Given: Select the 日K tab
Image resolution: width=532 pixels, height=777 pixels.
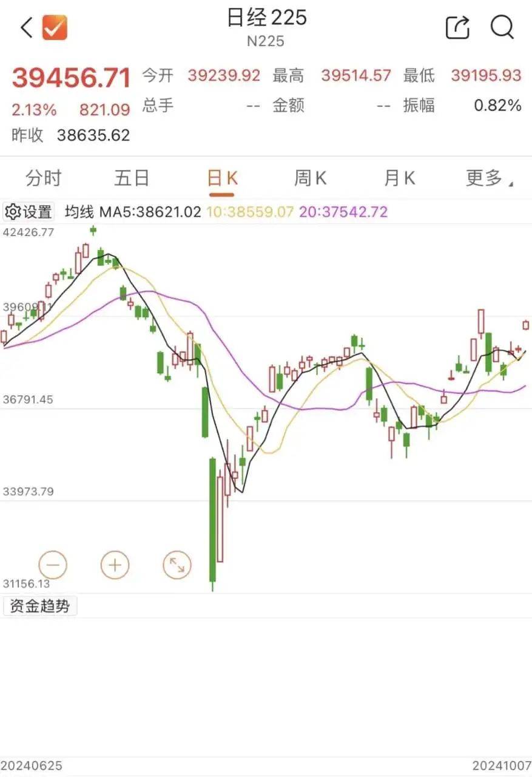Looking at the screenshot, I should (222, 178).
